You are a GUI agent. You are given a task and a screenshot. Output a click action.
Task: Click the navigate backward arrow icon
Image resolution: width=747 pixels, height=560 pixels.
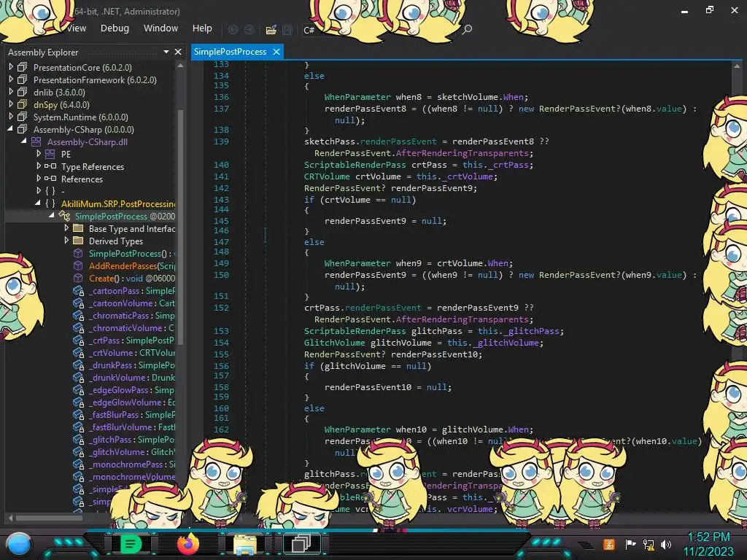tap(233, 29)
